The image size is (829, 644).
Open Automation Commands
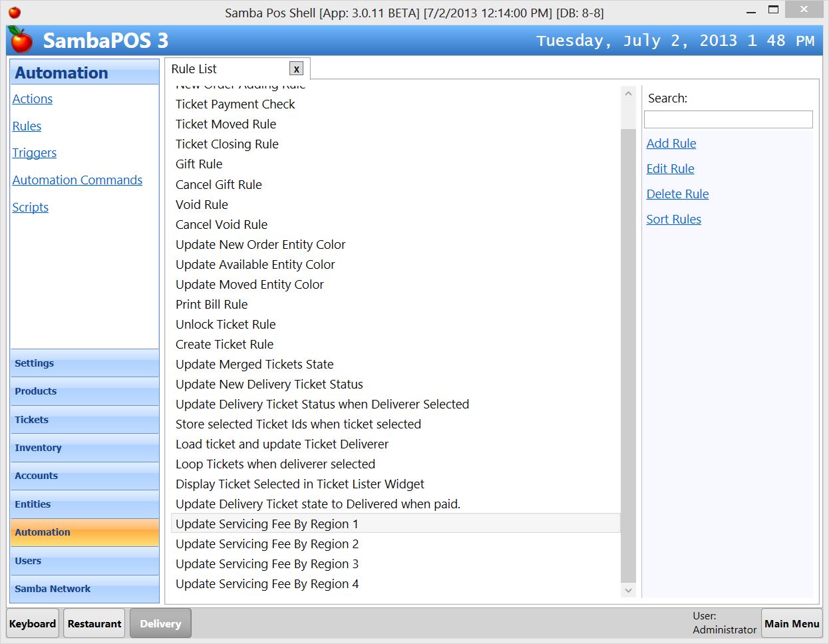(77, 180)
